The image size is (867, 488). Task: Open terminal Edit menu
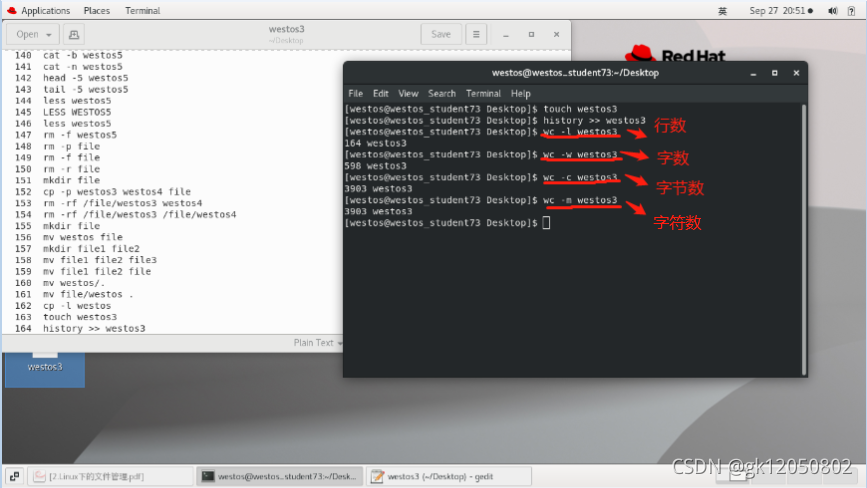click(380, 93)
